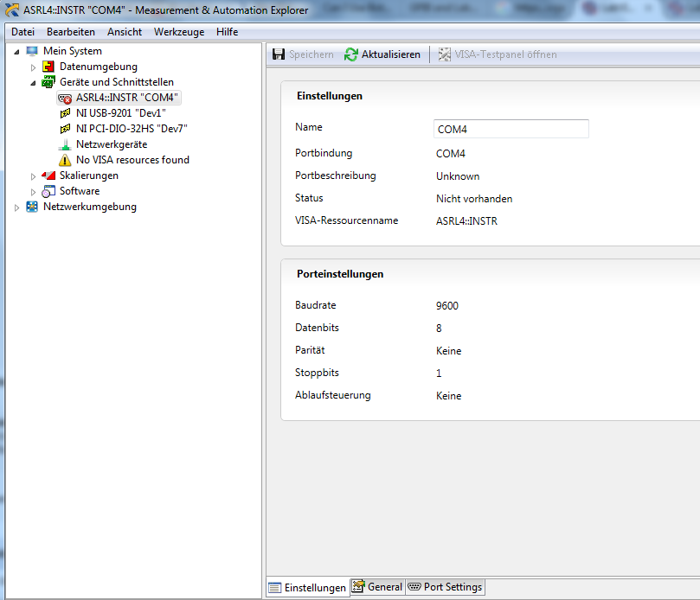The image size is (700, 600).
Task: Click the green Aktualisieren refresh icon
Action: (x=351, y=54)
